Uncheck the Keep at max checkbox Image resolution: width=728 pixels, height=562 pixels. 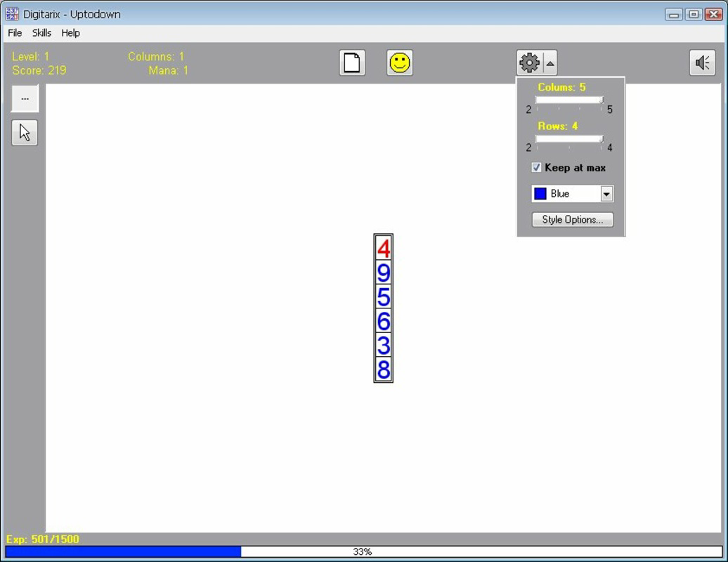pos(536,167)
